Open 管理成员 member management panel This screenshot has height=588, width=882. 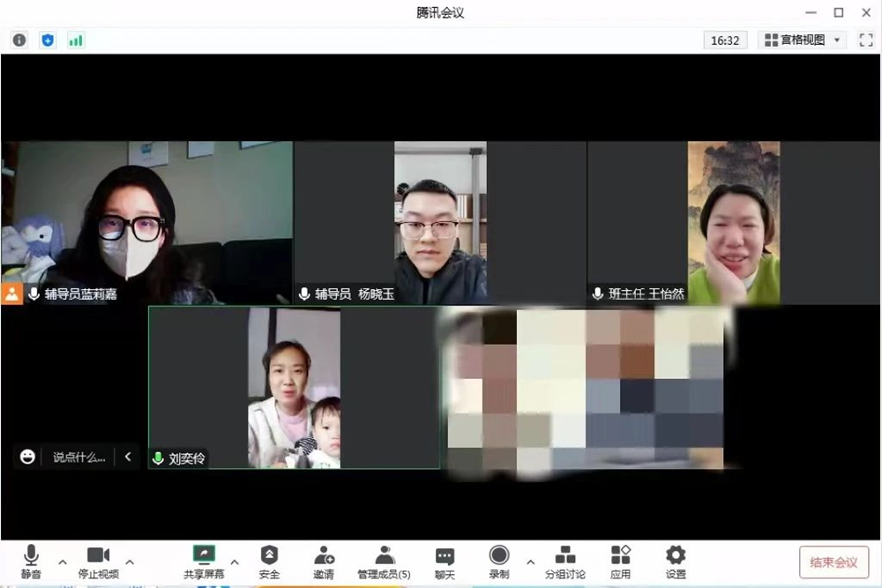(384, 562)
